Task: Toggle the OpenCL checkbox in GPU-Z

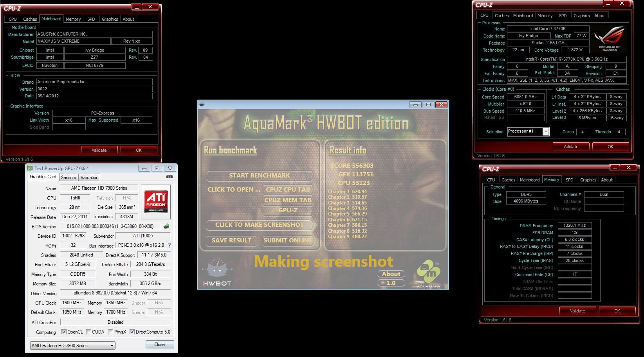Action: (64, 332)
